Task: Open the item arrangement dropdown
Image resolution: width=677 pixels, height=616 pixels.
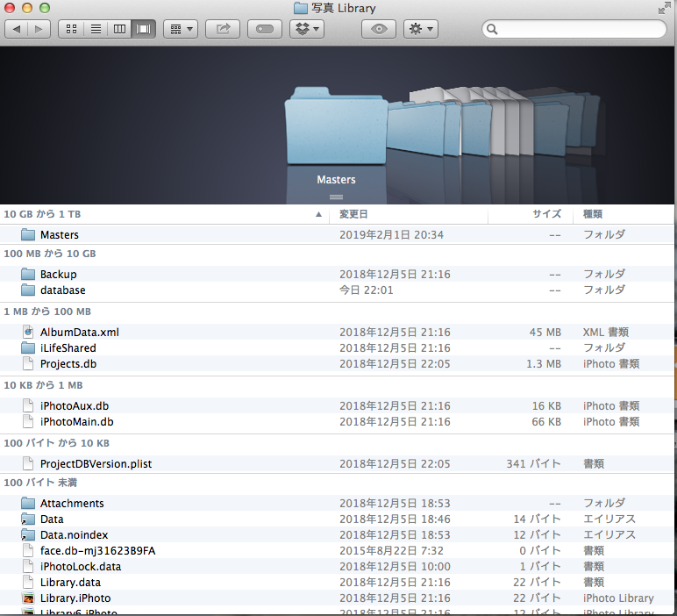Action: 181,29
